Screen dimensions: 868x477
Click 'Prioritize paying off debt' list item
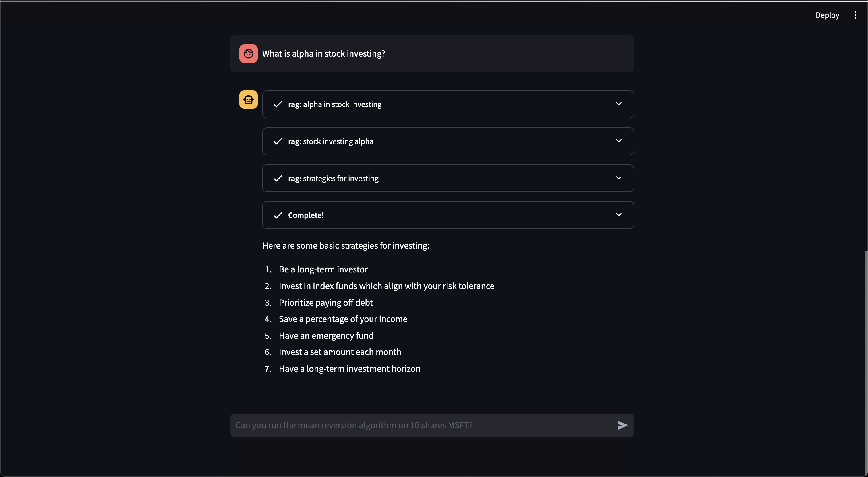pyautogui.click(x=325, y=303)
